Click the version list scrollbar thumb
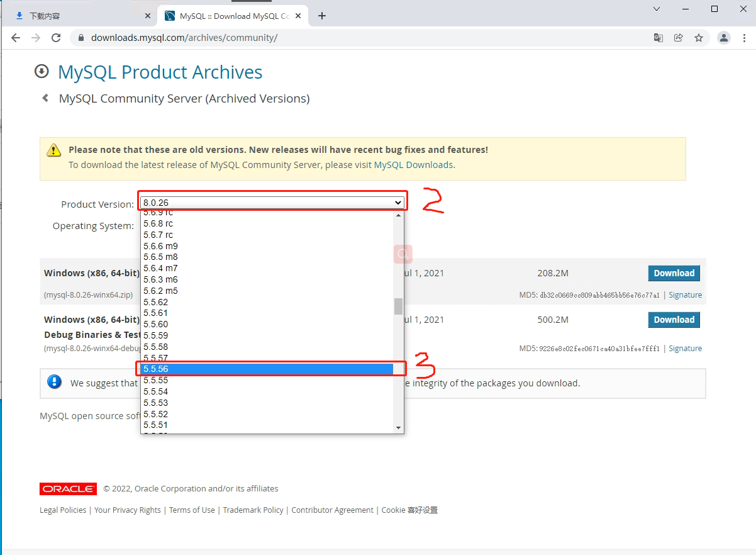756x555 pixels. tap(398, 306)
